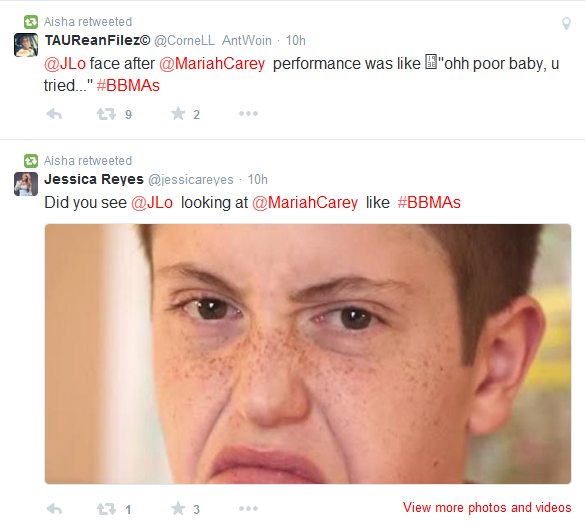Reply to the TAUReanFilez tweet

pos(54,114)
